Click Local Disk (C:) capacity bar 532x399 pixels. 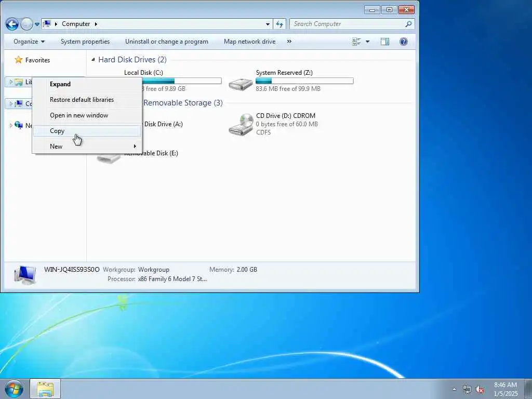(181, 81)
